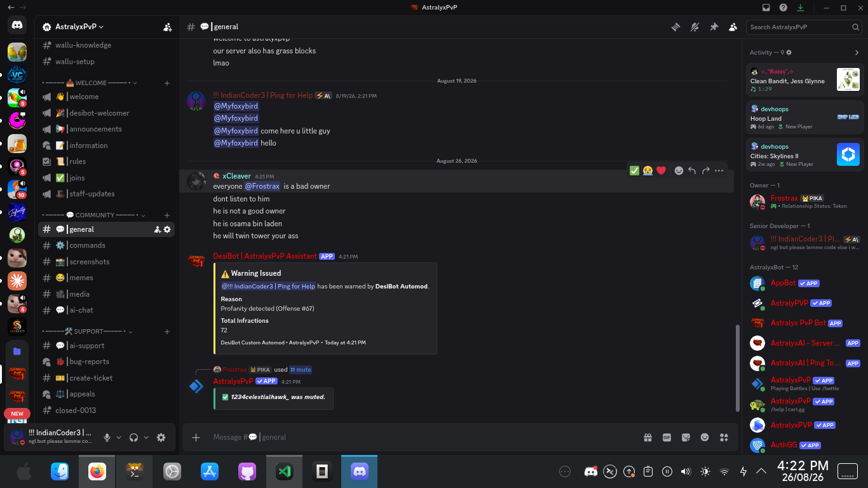Open threads list in channel header
The image size is (868, 488).
pos(676,27)
